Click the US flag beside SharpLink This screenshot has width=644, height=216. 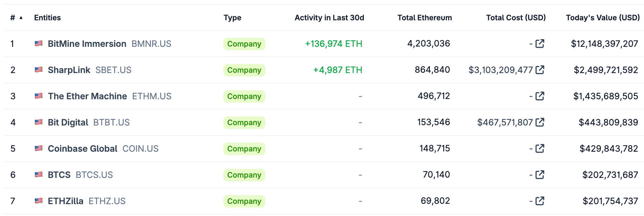(x=39, y=70)
